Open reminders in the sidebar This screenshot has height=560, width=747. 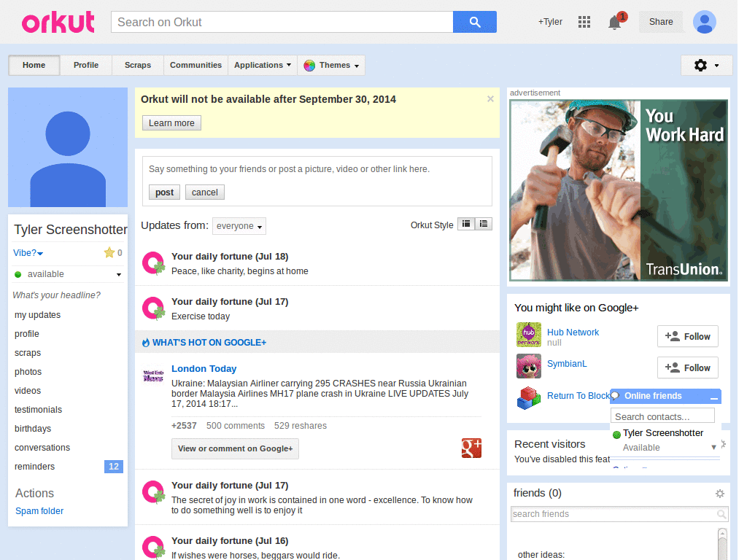point(35,467)
